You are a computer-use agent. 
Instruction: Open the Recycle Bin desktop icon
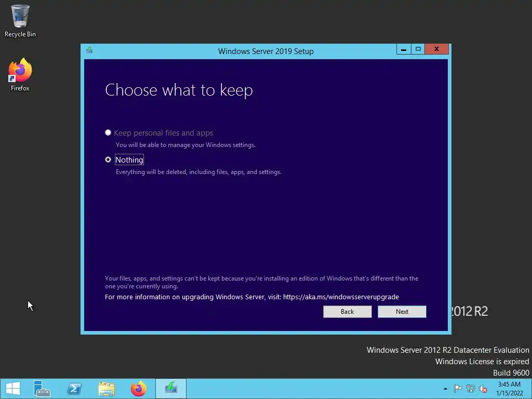(20, 20)
